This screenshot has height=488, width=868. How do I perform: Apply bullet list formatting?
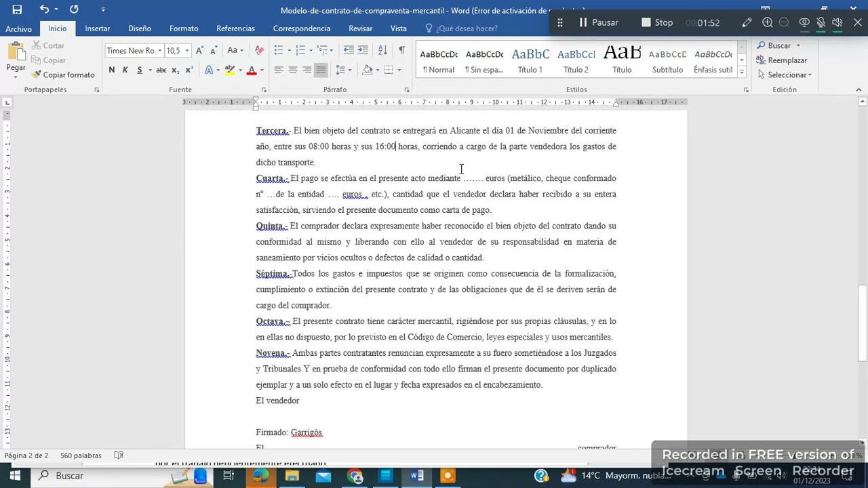point(279,51)
